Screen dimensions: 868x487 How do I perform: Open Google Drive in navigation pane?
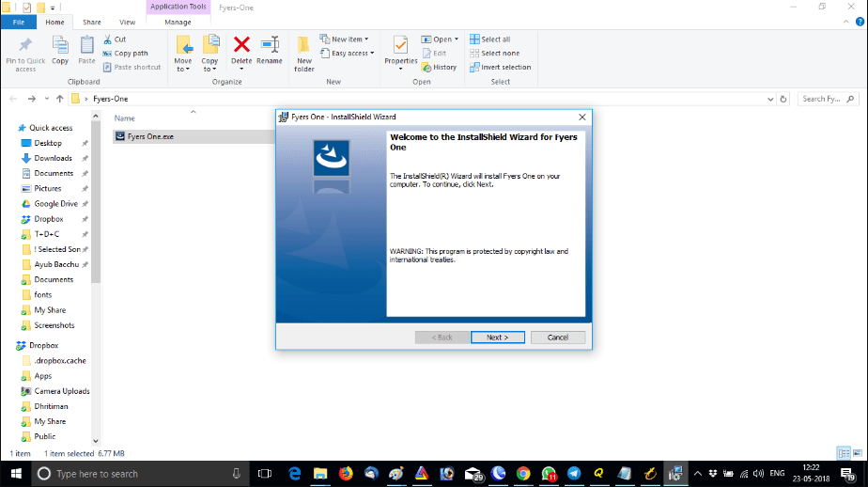click(x=55, y=204)
